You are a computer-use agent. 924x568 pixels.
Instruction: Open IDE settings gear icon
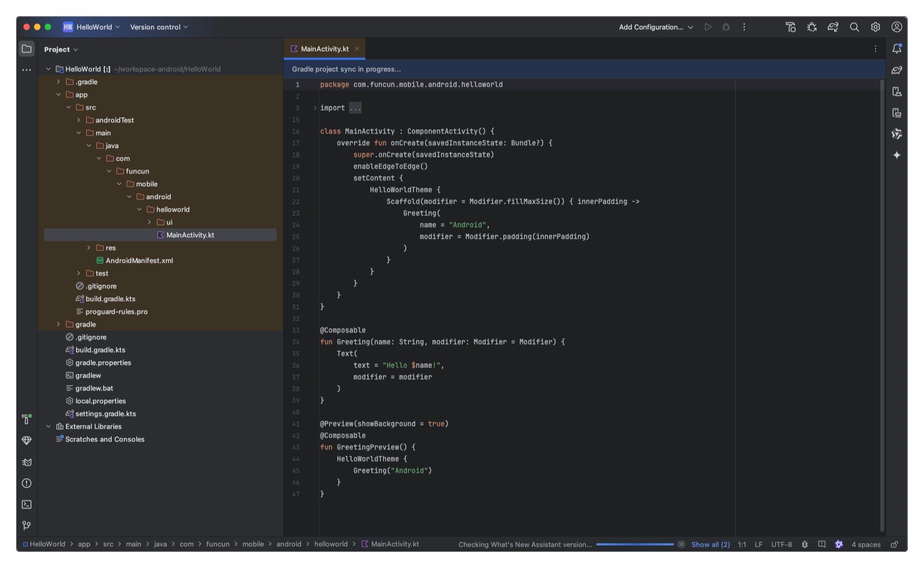876,27
